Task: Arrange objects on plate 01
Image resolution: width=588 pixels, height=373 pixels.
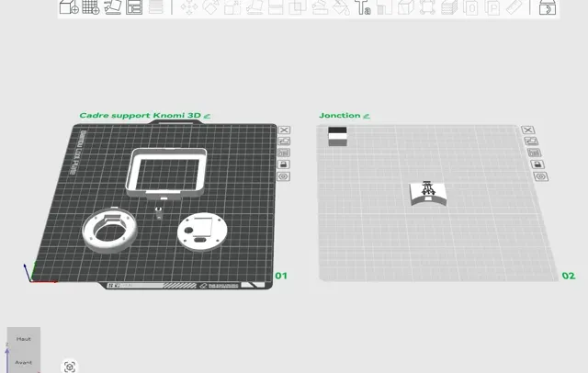Action: point(284,153)
